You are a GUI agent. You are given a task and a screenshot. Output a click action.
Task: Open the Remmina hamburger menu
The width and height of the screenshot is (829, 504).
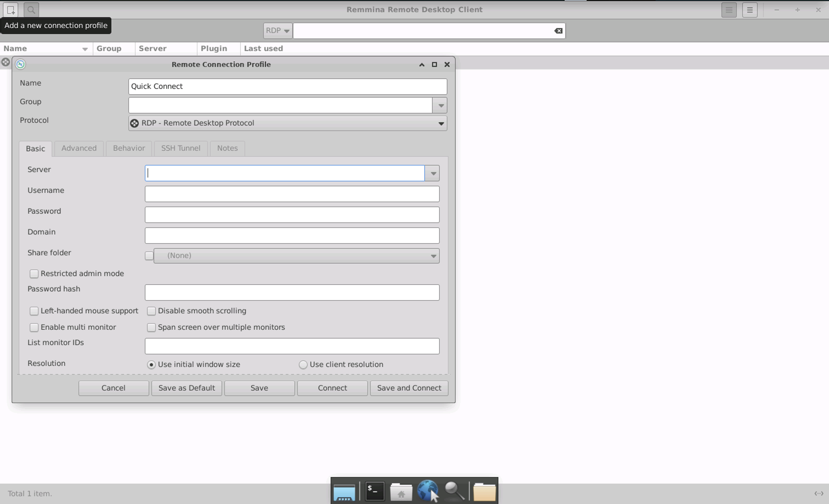point(749,10)
